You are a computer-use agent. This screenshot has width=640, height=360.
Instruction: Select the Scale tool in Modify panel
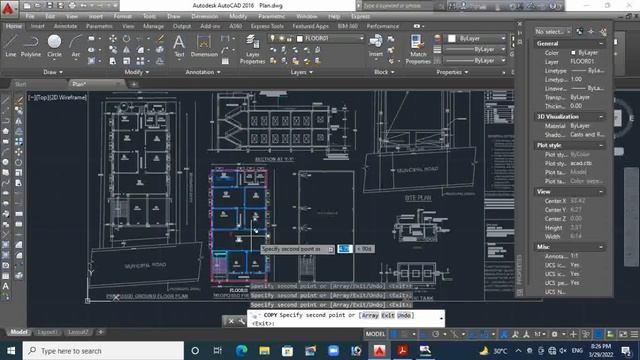[x=126, y=61]
